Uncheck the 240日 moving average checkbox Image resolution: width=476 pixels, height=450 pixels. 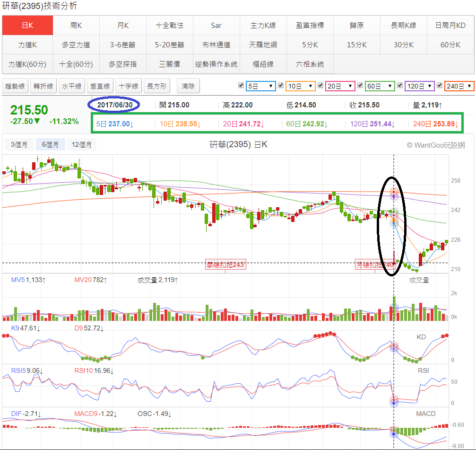pos(439,86)
